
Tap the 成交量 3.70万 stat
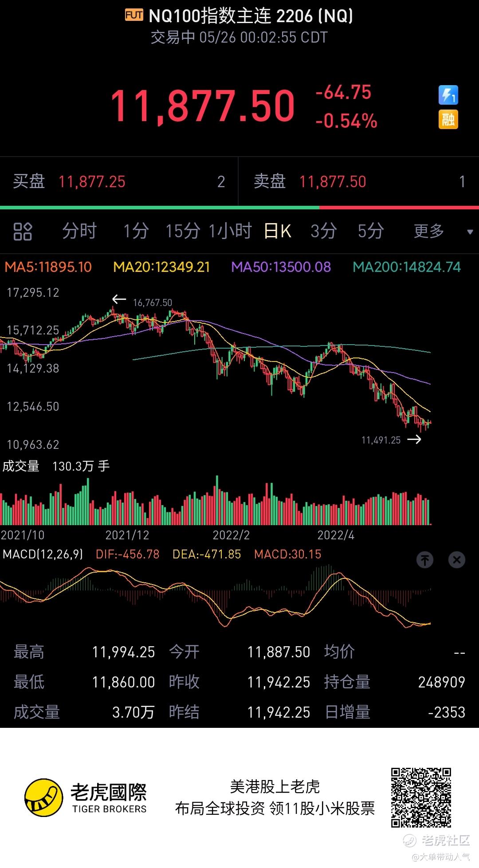(84, 712)
